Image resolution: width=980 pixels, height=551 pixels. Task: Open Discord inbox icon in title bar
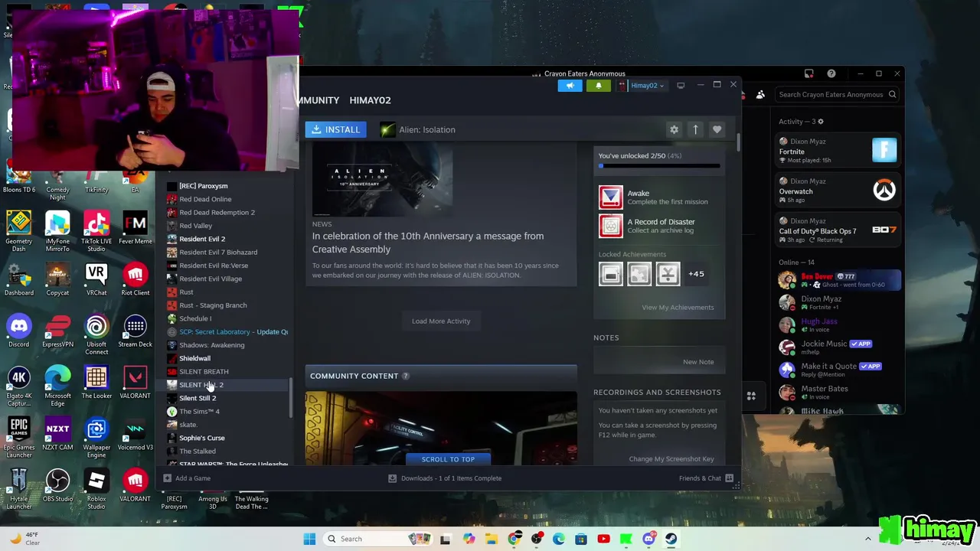808,73
